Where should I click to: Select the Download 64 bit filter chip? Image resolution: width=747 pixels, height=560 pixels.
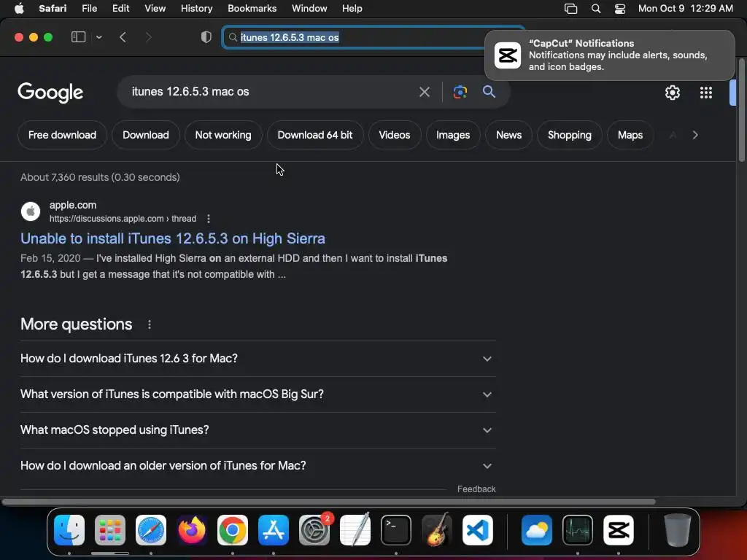click(315, 135)
